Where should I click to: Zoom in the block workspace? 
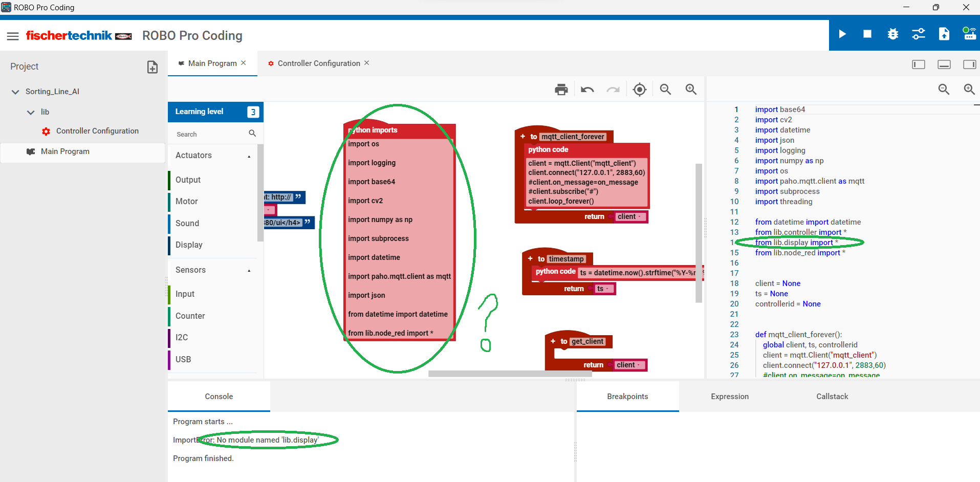pyautogui.click(x=691, y=90)
